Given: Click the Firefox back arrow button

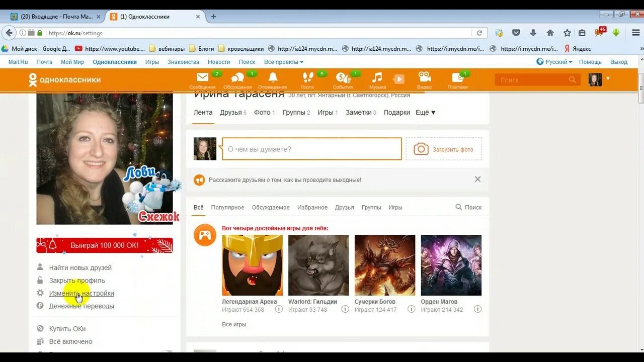Looking at the screenshot, I should [x=9, y=33].
